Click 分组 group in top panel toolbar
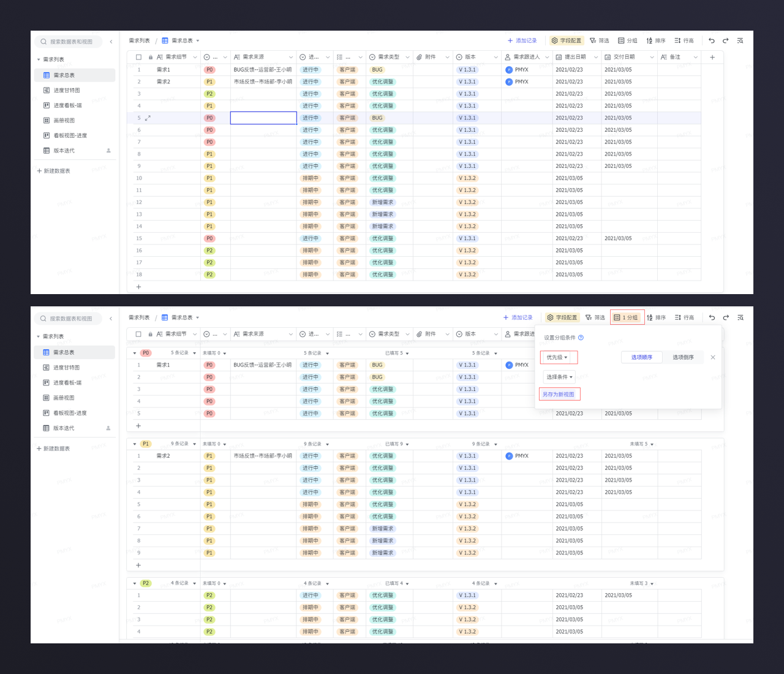The height and width of the screenshot is (674, 784). (628, 40)
